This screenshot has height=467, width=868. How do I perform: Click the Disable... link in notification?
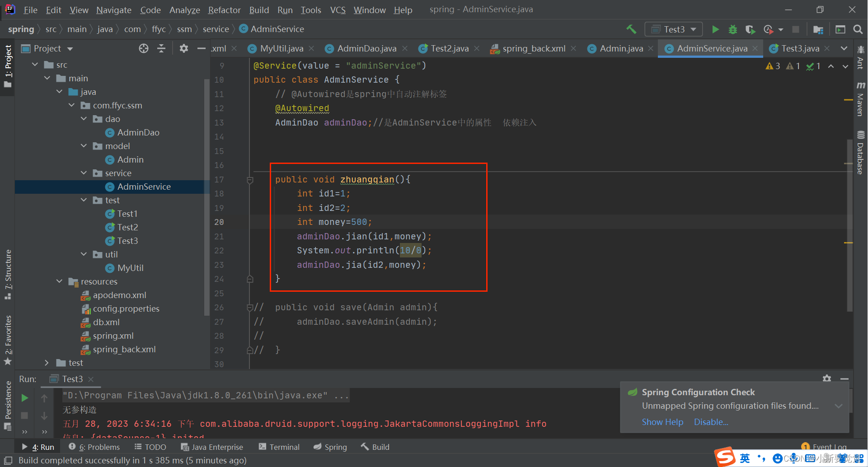point(711,422)
